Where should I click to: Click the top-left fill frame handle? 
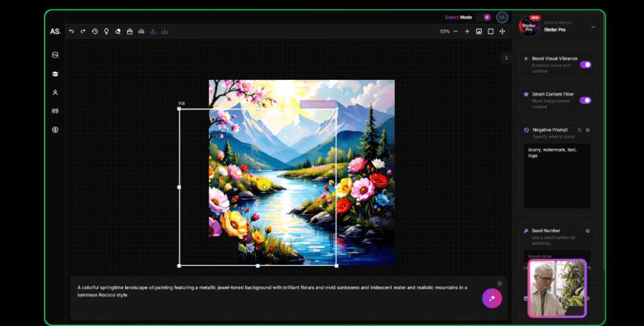[179, 109]
